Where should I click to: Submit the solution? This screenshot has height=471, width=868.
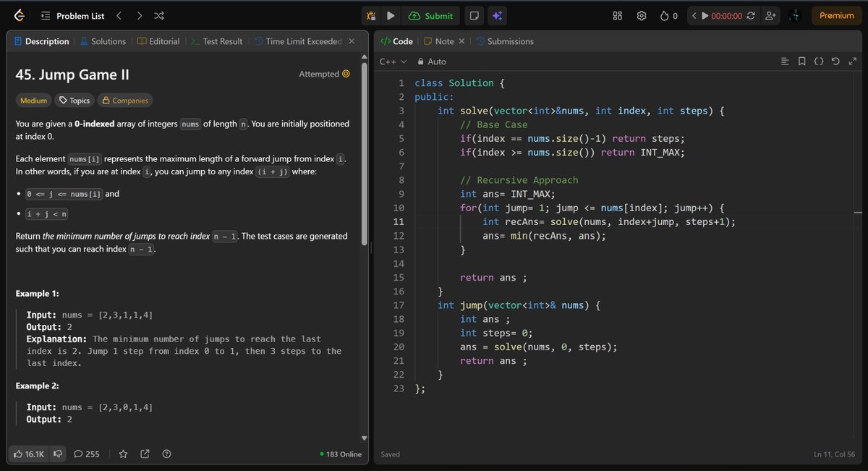(x=430, y=16)
